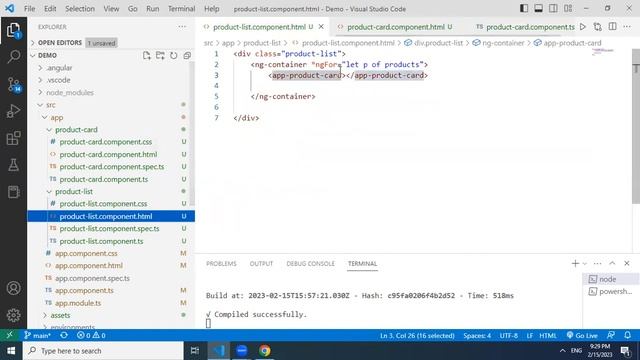Open the File menu
The width and height of the screenshot is (640, 360).
(29, 9)
